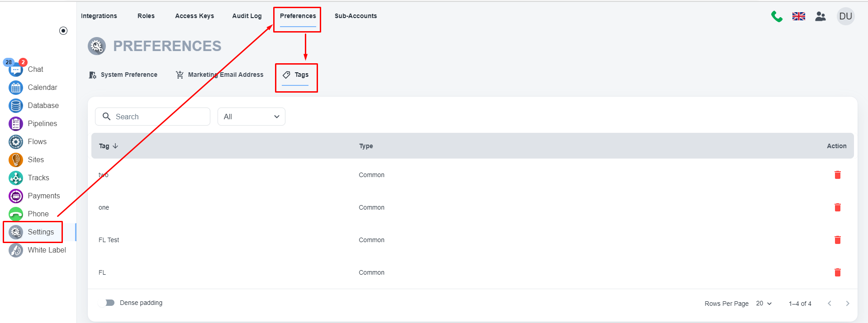Expand Rows Per Page dropdown

pyautogui.click(x=764, y=304)
